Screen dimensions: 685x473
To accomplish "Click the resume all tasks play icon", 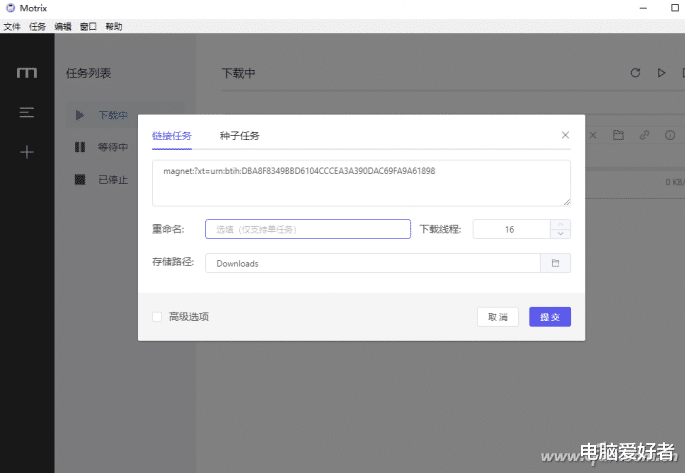I will point(661,73).
